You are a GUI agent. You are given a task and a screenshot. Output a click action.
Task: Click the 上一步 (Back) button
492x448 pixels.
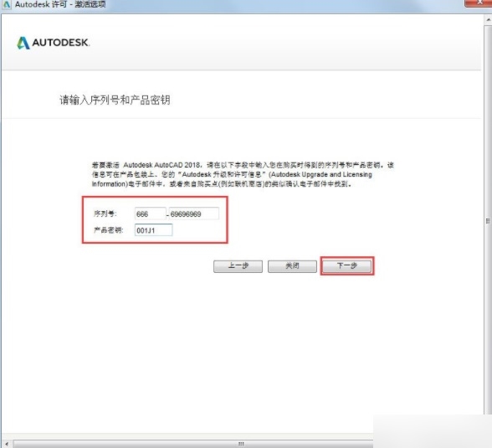pos(238,266)
